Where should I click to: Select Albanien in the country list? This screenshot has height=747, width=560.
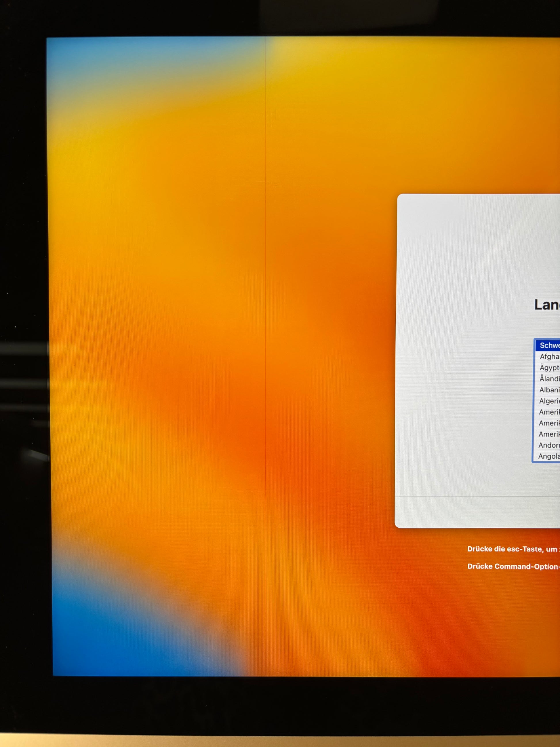click(x=549, y=390)
